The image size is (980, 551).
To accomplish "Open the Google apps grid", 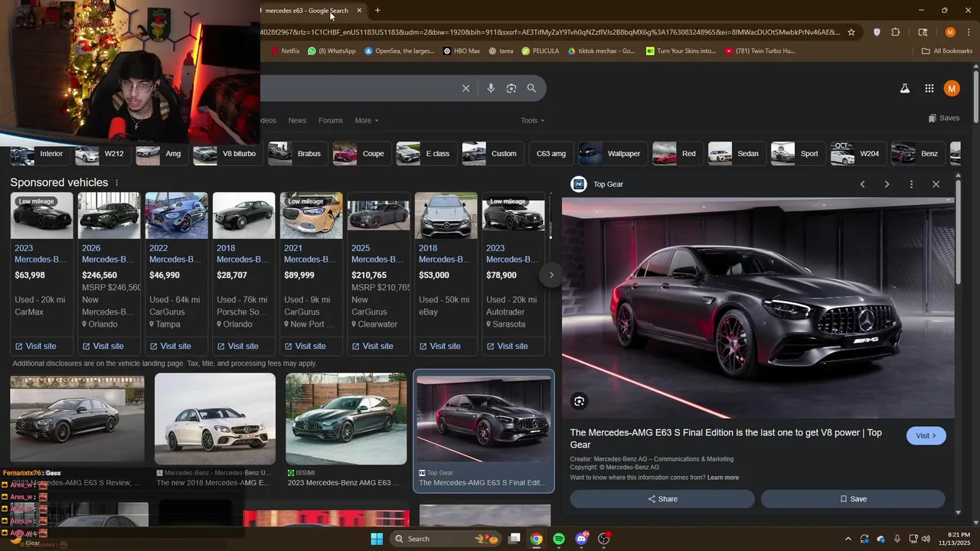I will [x=929, y=88].
